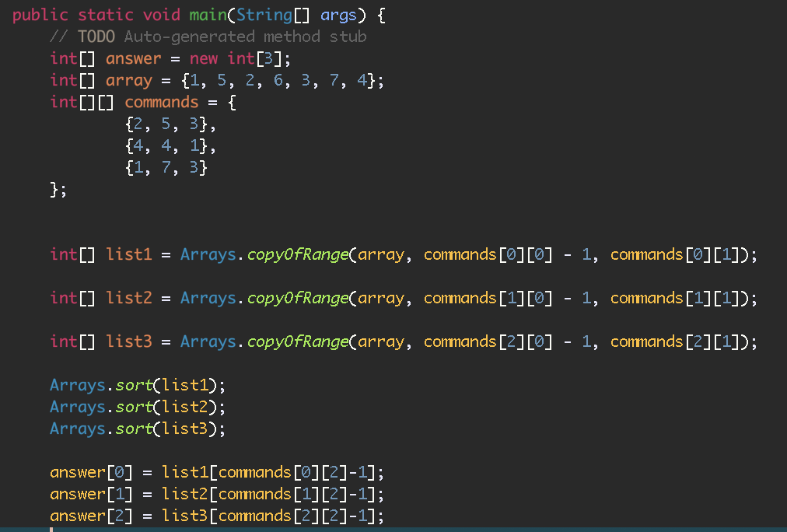
Task: Click the 'list3' variable in its declaration
Action: (x=129, y=341)
